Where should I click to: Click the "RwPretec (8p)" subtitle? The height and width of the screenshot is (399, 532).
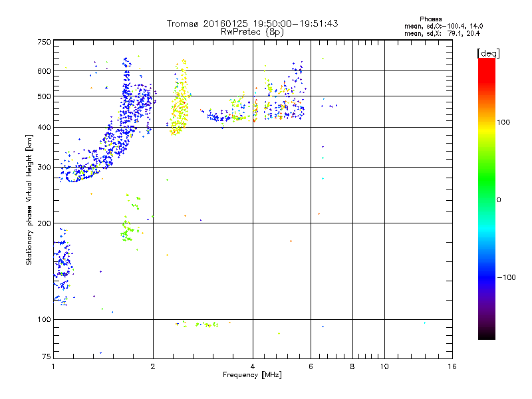(x=252, y=32)
